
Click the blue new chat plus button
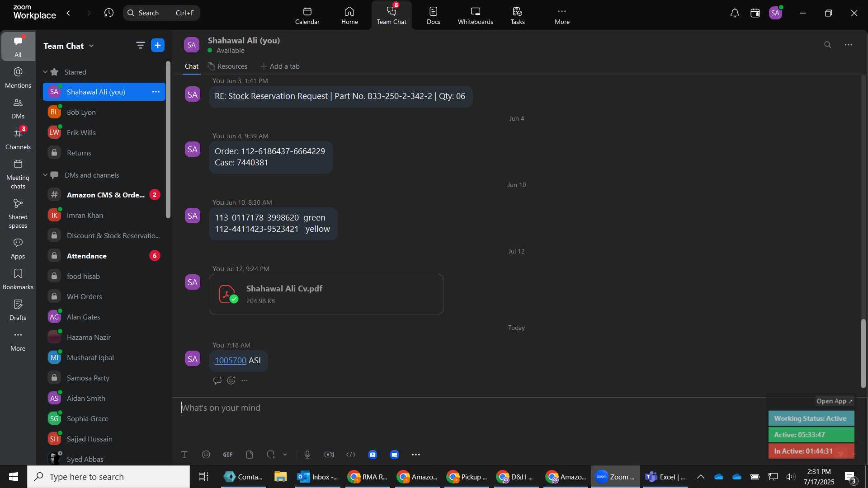(x=158, y=45)
